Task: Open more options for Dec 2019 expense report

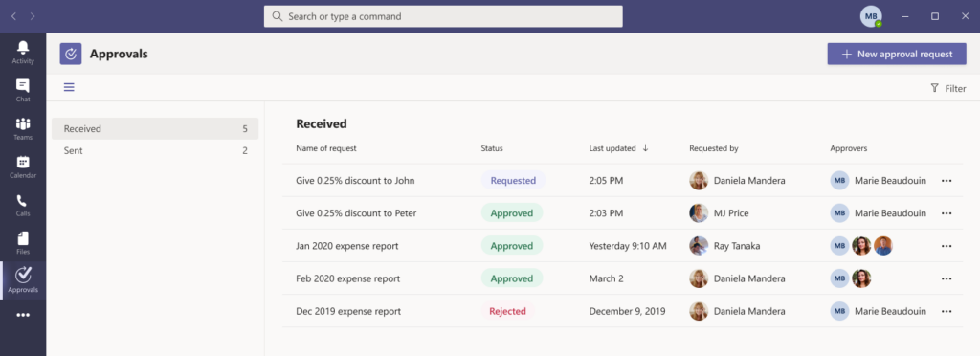Action: 947,311
